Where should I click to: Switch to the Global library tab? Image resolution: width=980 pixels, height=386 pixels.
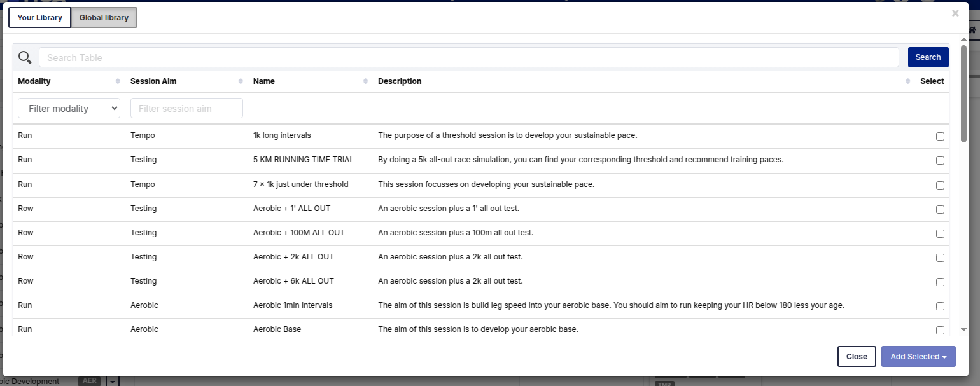pyautogui.click(x=104, y=18)
